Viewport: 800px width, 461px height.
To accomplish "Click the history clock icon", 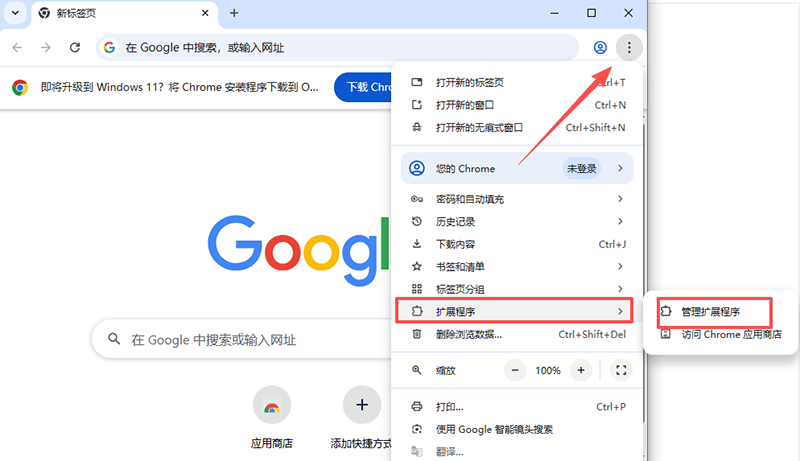I will pos(417,221).
